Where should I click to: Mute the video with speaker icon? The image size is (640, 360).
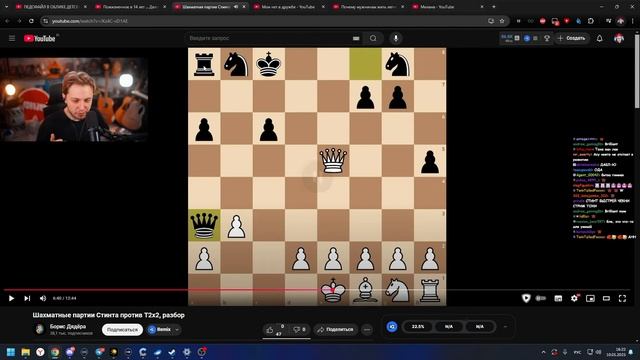[43, 298]
